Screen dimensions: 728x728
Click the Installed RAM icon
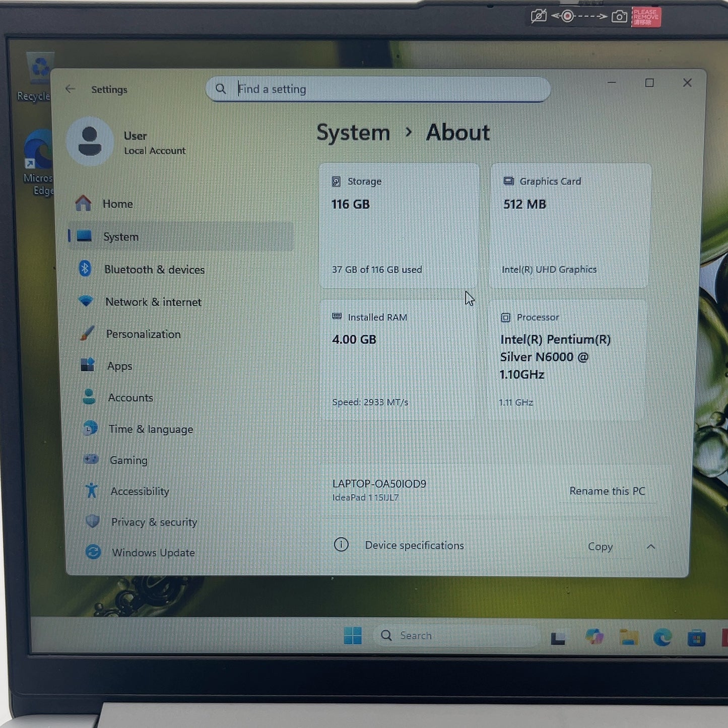tap(337, 316)
